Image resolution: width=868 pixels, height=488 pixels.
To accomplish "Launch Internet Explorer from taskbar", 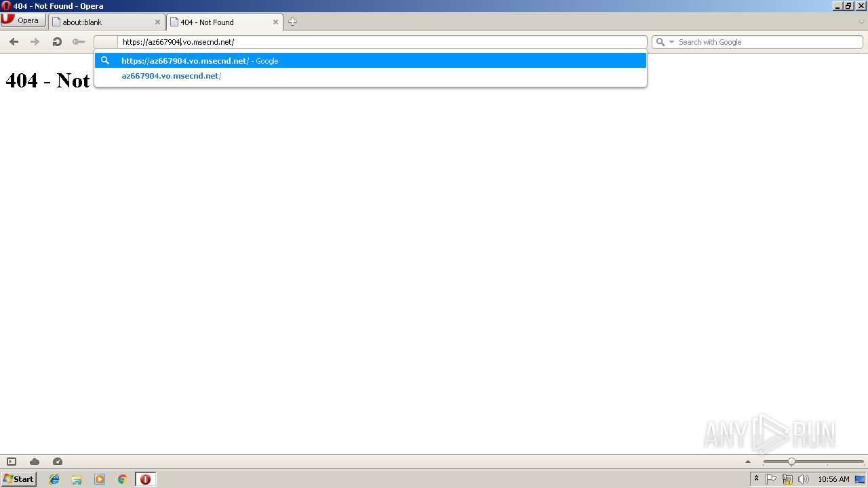I will pos(54,479).
